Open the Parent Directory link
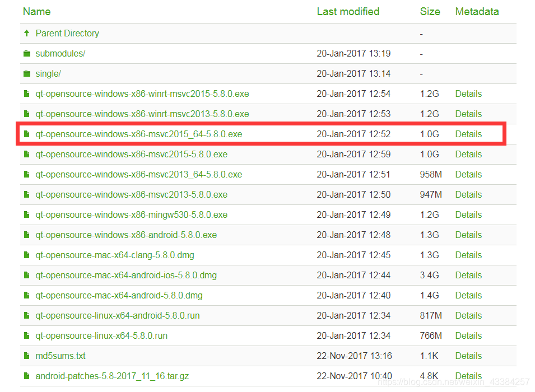 click(x=67, y=34)
